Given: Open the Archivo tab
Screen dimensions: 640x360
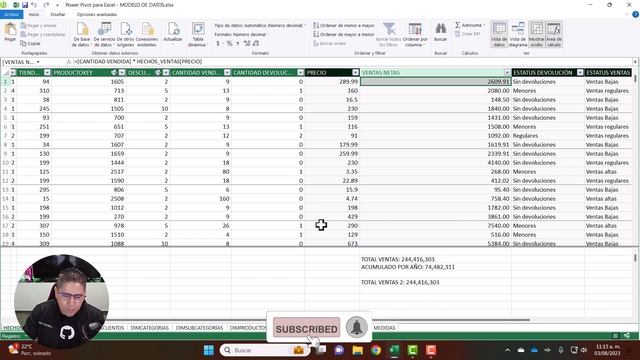Looking at the screenshot, I should 11,14.
